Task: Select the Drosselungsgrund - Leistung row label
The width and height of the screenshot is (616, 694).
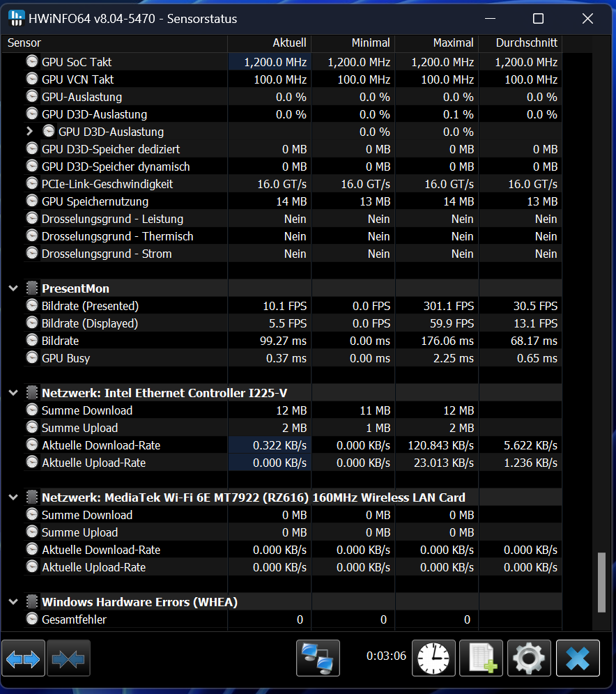Action: tap(112, 219)
